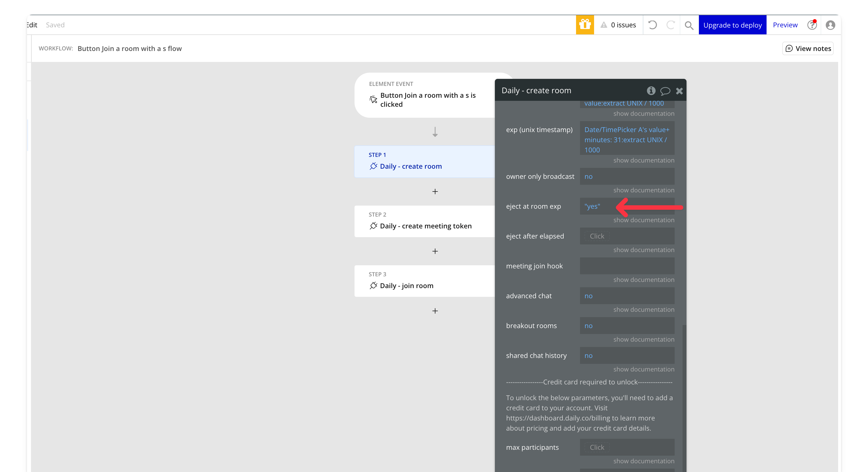Screen dimensions: 868x472
Task: Expand documentation under shared chat history
Action: click(644, 369)
